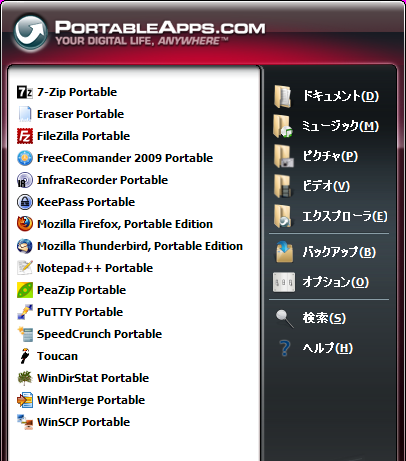Viewport: 406px width, 461px height.
Task: Open InfraRecorder Portable text entry
Action: [102, 180]
